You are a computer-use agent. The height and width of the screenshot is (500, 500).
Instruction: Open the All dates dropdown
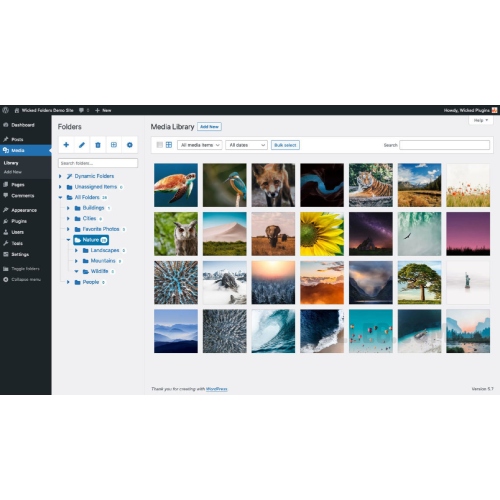pos(247,145)
